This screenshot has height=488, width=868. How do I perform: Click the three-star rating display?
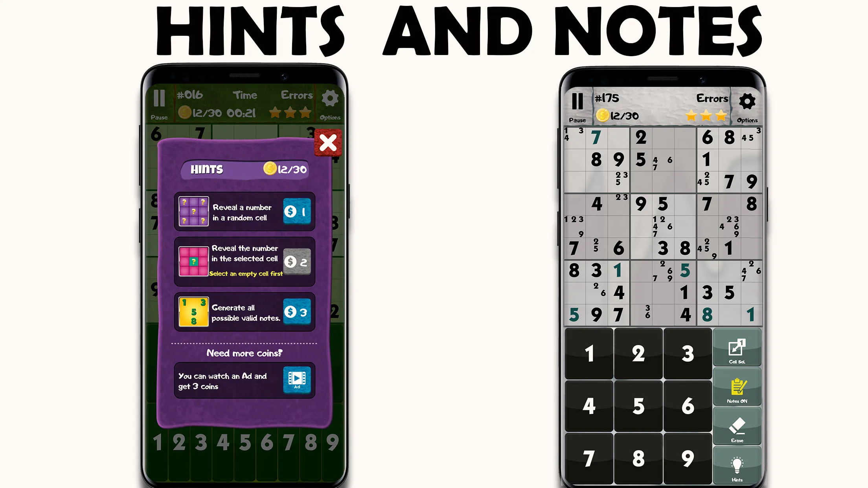point(706,114)
